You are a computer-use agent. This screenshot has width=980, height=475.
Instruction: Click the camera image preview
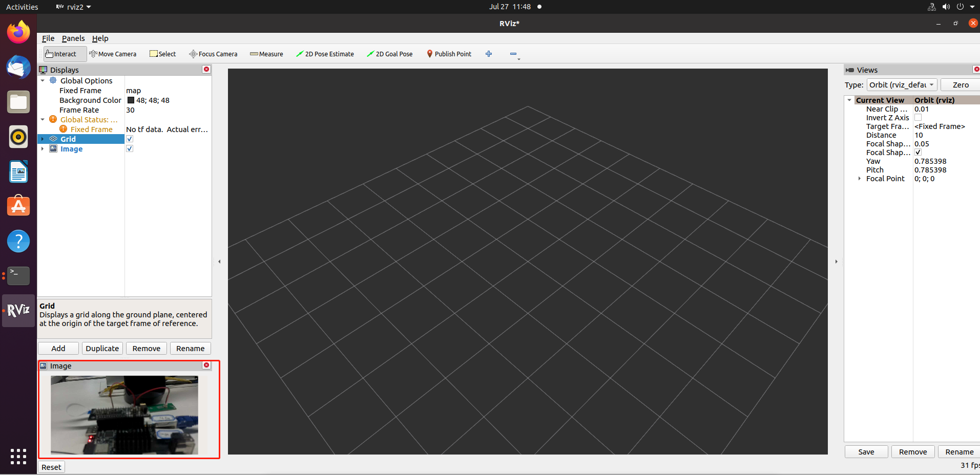point(124,415)
